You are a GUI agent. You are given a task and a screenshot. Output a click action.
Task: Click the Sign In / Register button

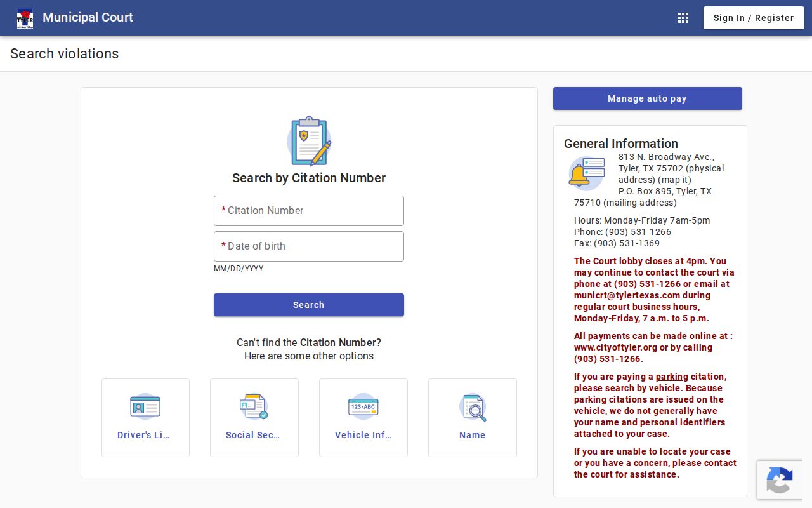coord(754,18)
